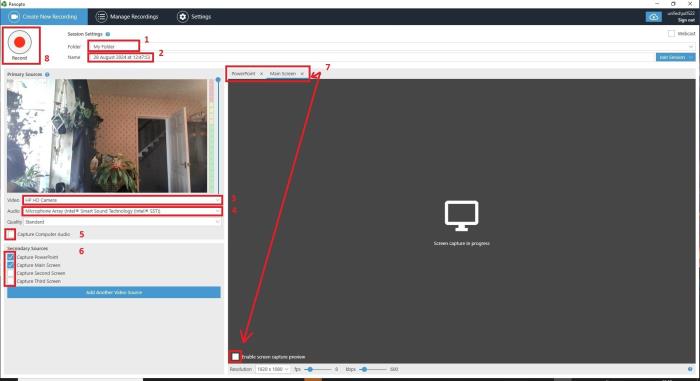Switch to the Main Screen preview tab

pyautogui.click(x=283, y=74)
